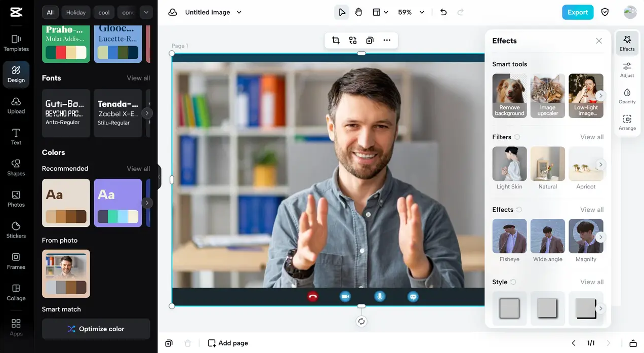Click the duplicate icon in floating toolbar

(370, 41)
